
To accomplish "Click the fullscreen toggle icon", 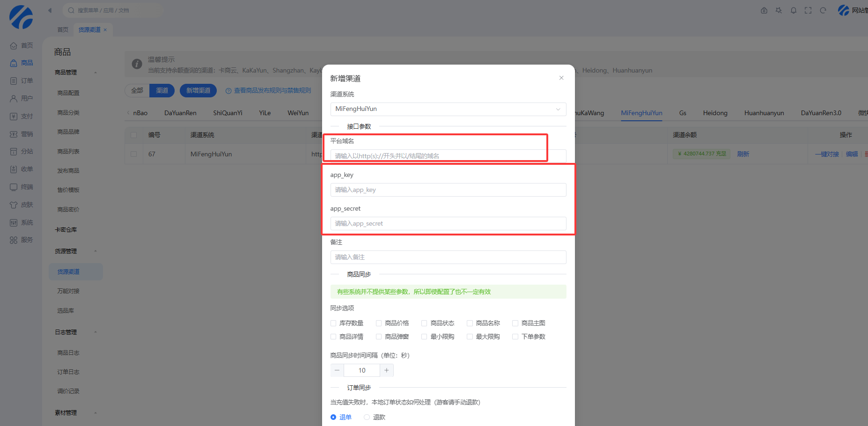I will point(808,10).
